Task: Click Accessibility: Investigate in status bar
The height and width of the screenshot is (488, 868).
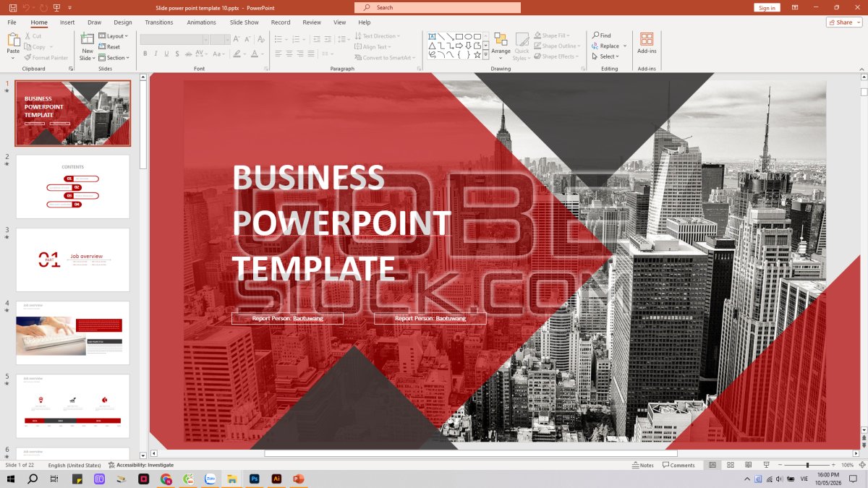Action: click(x=141, y=465)
